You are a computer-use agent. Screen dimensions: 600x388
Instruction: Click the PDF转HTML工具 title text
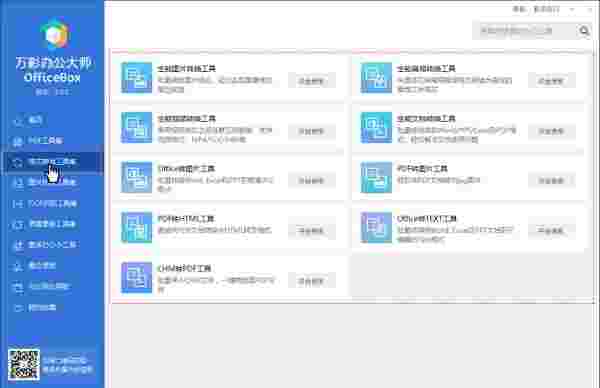click(186, 218)
